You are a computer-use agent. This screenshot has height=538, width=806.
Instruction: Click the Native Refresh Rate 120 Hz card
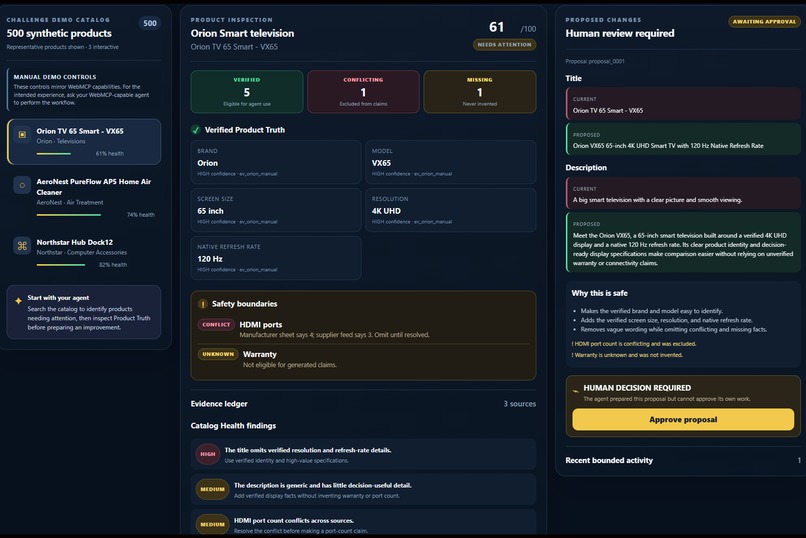276,258
